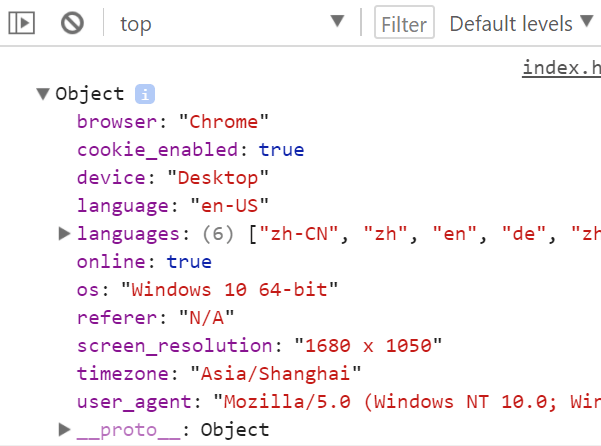Viewport: 601px width, 446px height.
Task: Select the browser "Chrome" value
Action: pyautogui.click(x=225, y=122)
